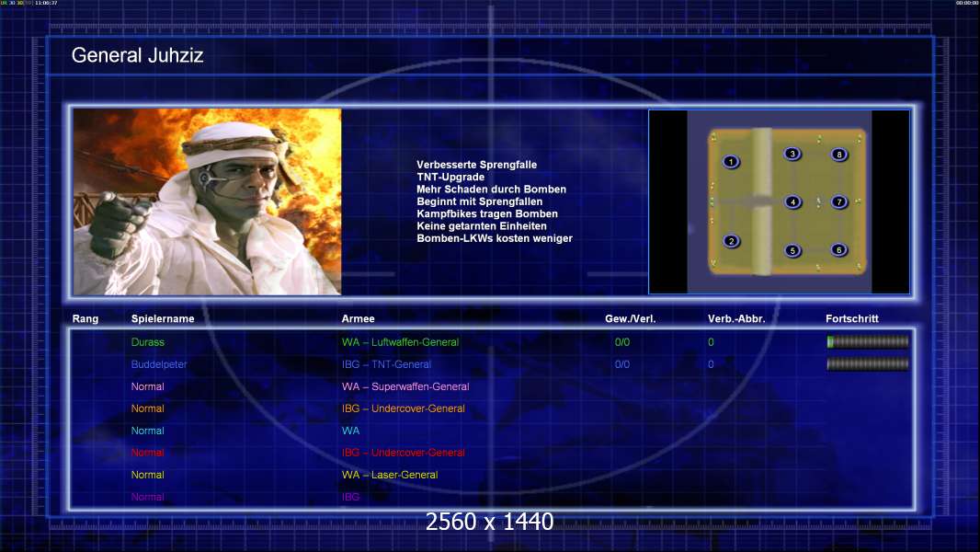Click cyan Normal AI player name

pos(147,431)
